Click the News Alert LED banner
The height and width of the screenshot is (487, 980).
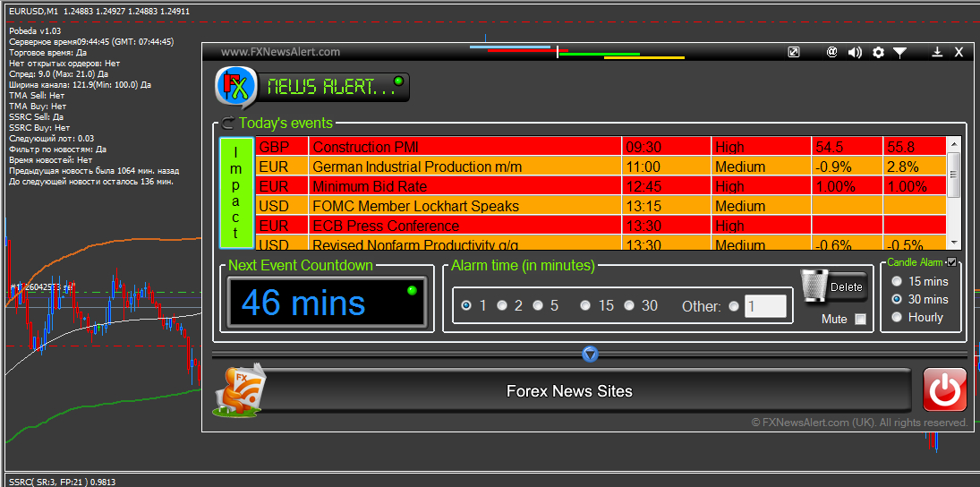[x=335, y=87]
